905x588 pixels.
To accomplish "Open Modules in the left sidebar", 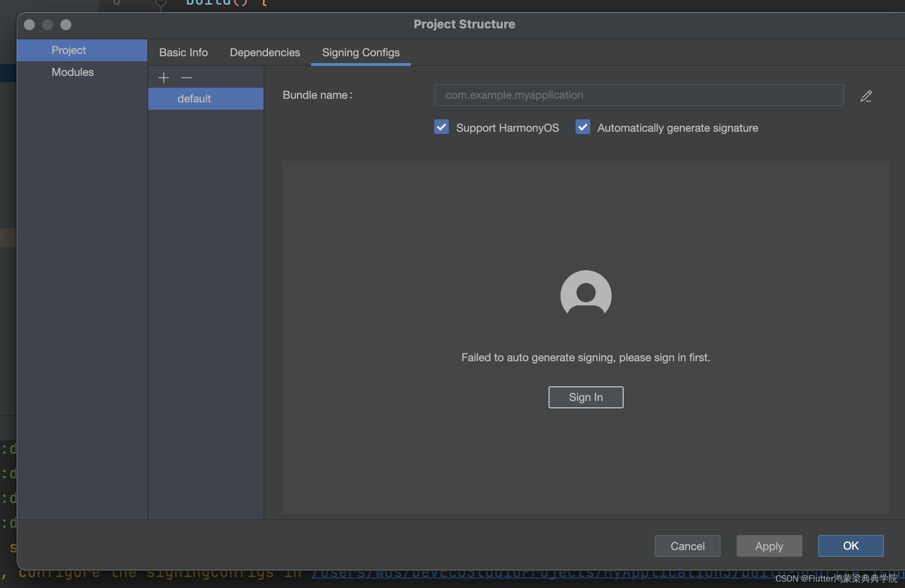I will (x=82, y=72).
